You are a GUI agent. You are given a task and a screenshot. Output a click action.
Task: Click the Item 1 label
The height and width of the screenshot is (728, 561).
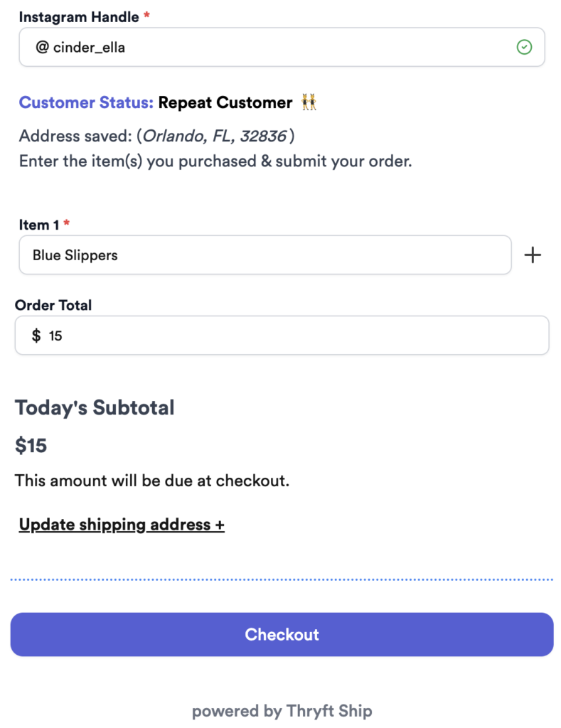[39, 225]
